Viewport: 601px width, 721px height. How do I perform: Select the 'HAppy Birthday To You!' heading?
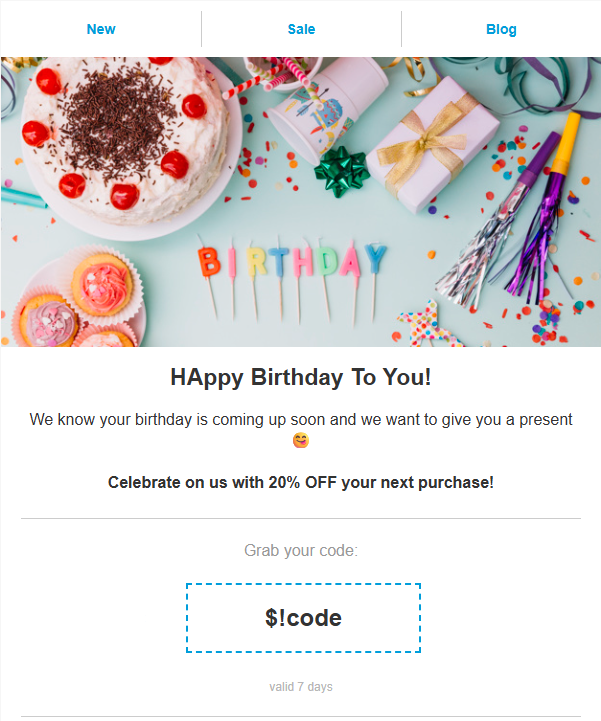(x=301, y=377)
